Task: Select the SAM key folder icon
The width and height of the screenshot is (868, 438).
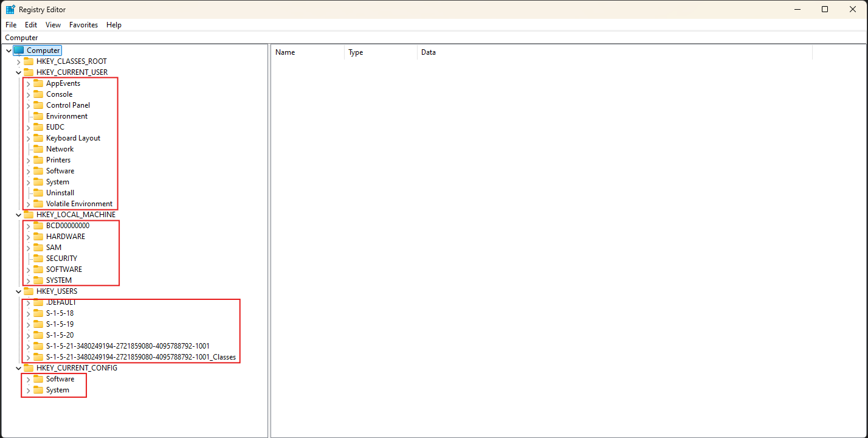Action: coord(38,248)
